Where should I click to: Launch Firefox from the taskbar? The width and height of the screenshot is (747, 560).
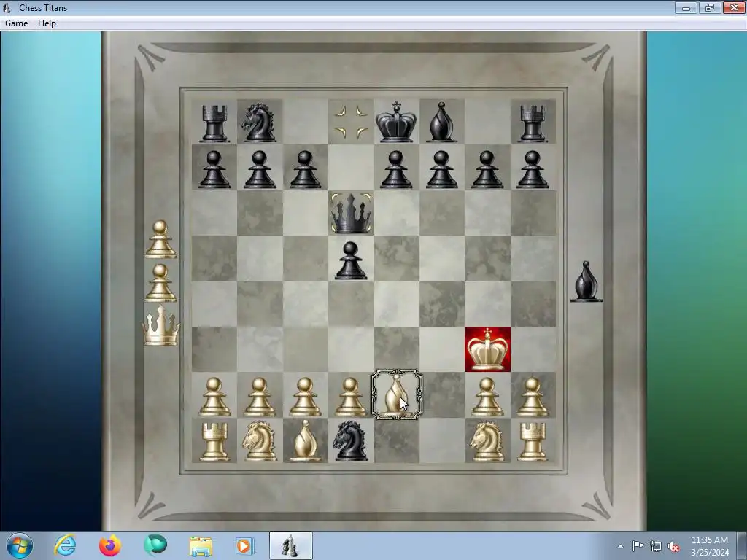110,545
